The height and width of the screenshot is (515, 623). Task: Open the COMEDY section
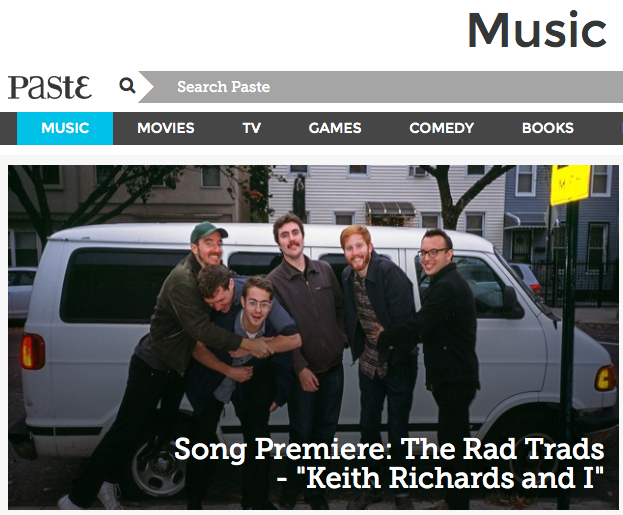[441, 128]
